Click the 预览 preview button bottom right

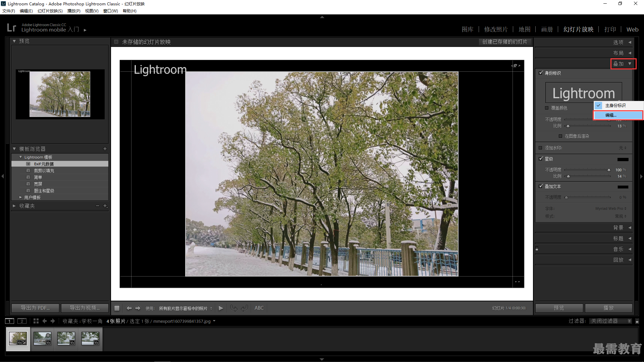tap(559, 308)
